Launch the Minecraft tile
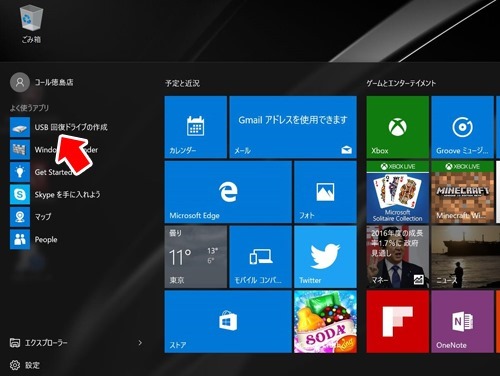The height and width of the screenshot is (376, 500). (462, 192)
